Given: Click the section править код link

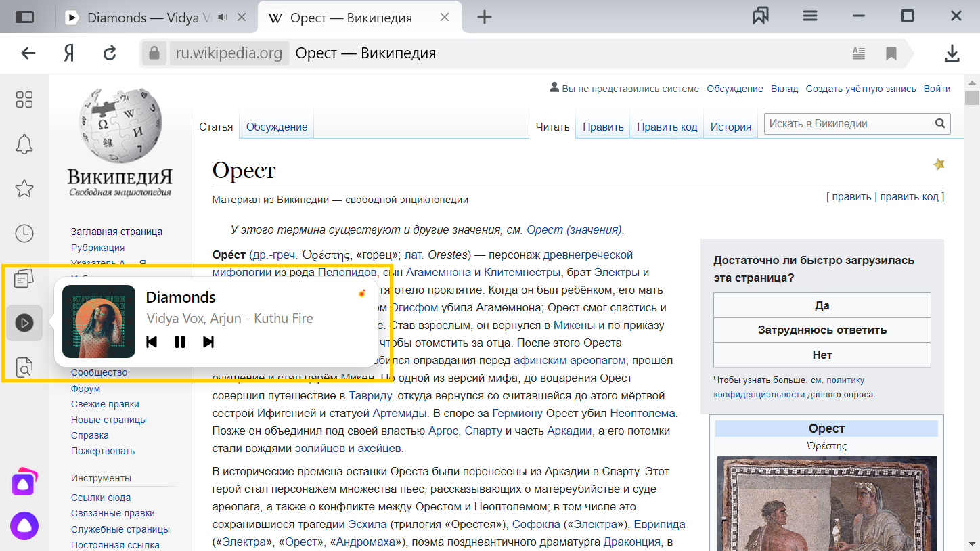Looking at the screenshot, I should pos(910,197).
